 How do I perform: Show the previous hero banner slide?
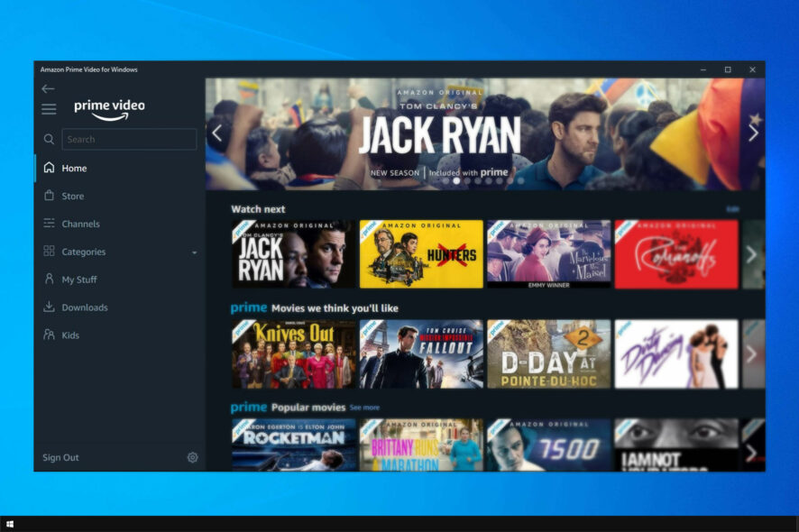[x=217, y=133]
